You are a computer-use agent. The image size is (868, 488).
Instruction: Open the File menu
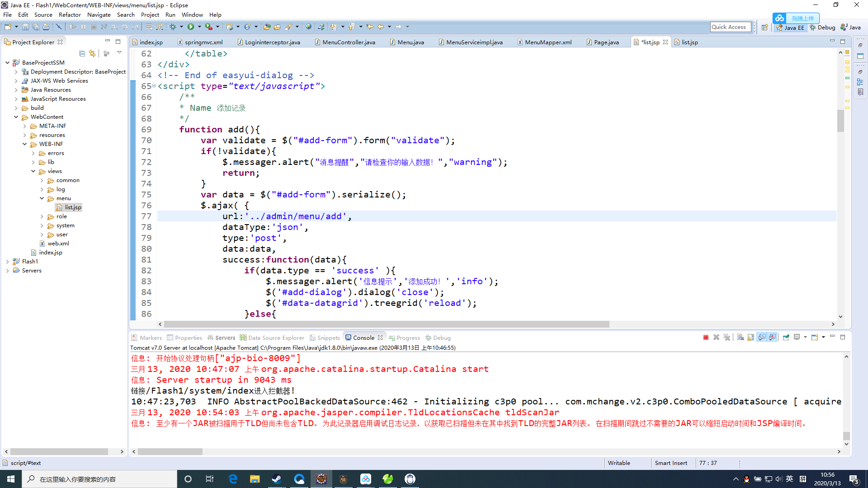click(8, 15)
